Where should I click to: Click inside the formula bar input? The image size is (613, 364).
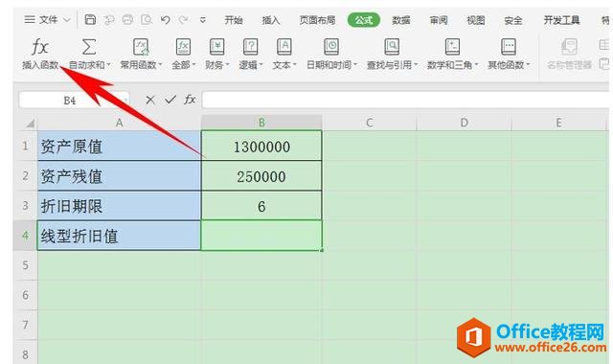(x=405, y=100)
